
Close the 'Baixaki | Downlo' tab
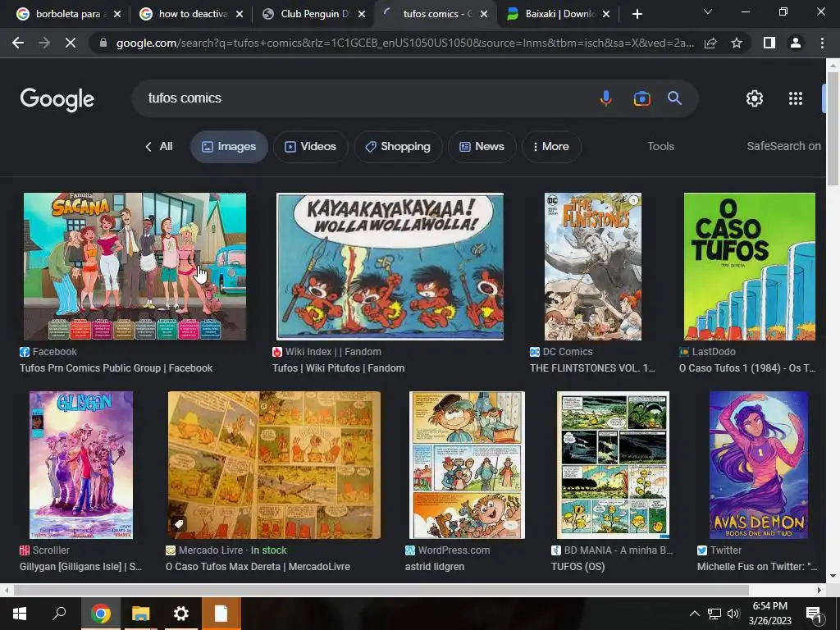[x=606, y=15]
